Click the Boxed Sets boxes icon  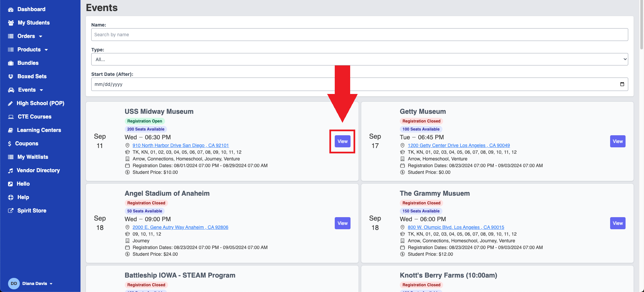pos(11,77)
